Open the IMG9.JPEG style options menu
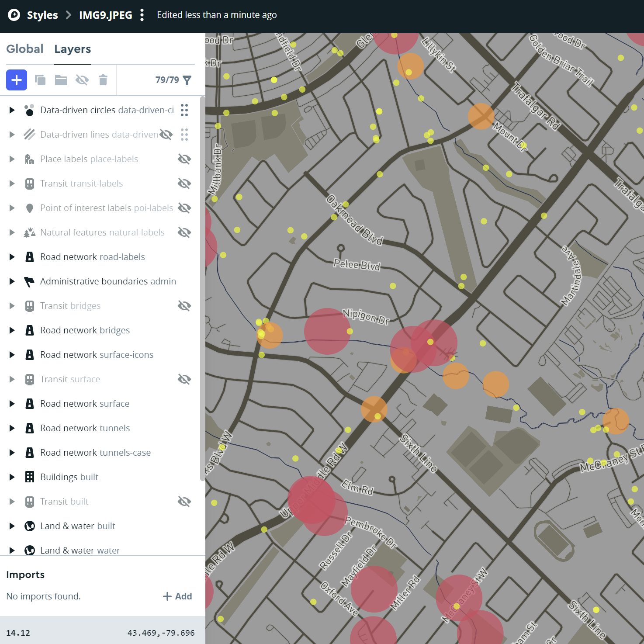644x644 pixels. (142, 14)
